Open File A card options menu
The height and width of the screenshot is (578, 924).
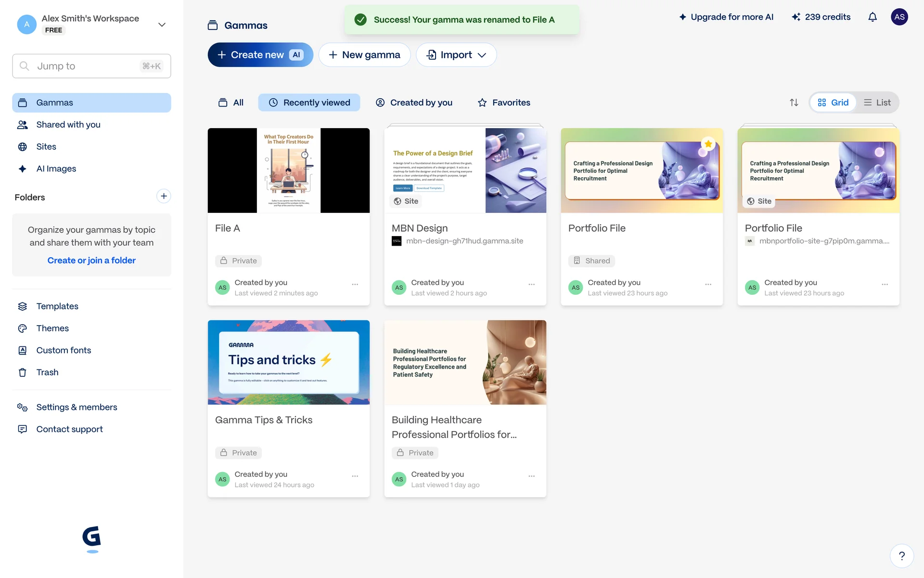click(x=355, y=285)
